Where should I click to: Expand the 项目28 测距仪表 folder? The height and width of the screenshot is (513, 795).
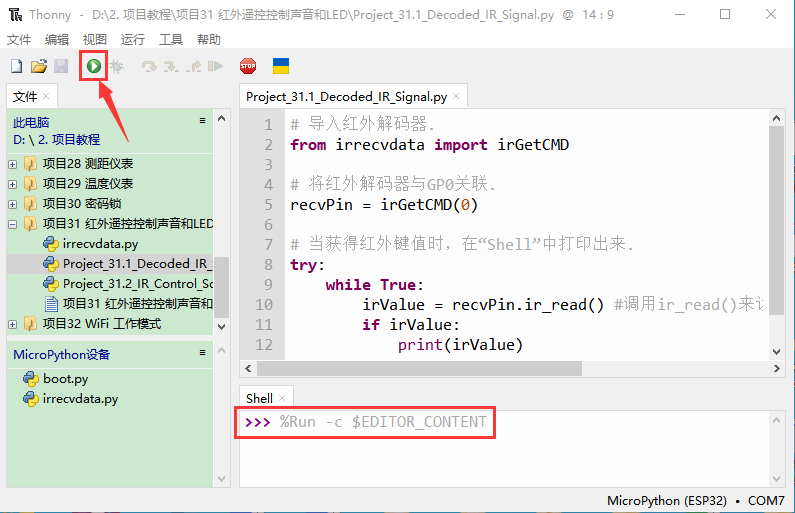[x=13, y=163]
